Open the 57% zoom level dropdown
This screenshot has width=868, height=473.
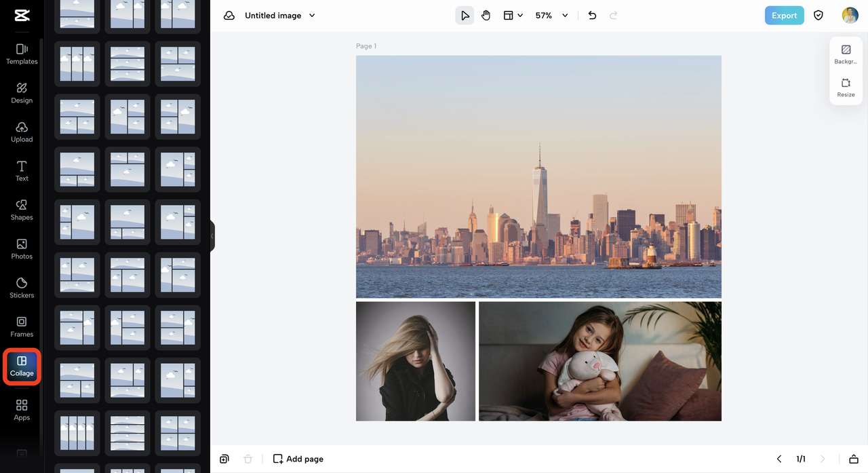pyautogui.click(x=551, y=16)
